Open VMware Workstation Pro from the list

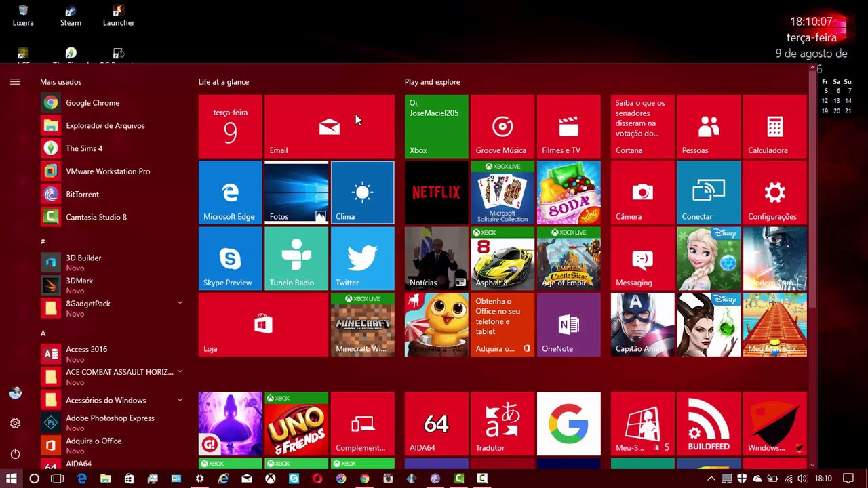(x=112, y=171)
